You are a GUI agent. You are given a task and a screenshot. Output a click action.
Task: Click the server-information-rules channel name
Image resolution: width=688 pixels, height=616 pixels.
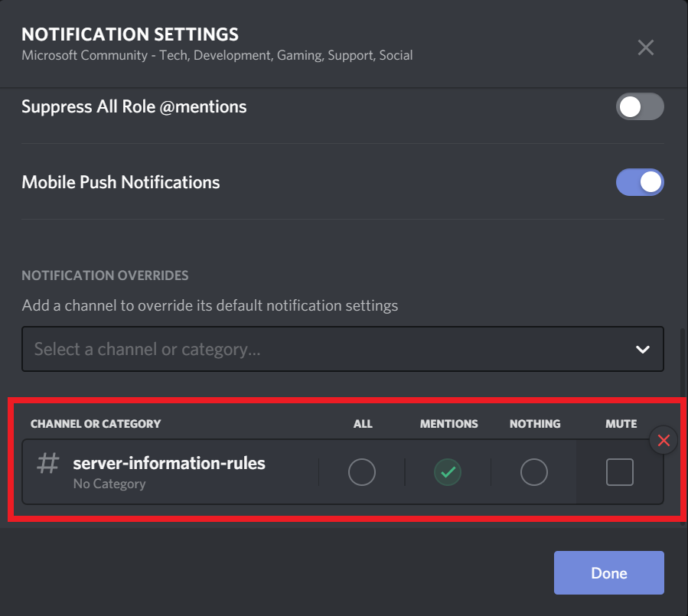pos(169,463)
